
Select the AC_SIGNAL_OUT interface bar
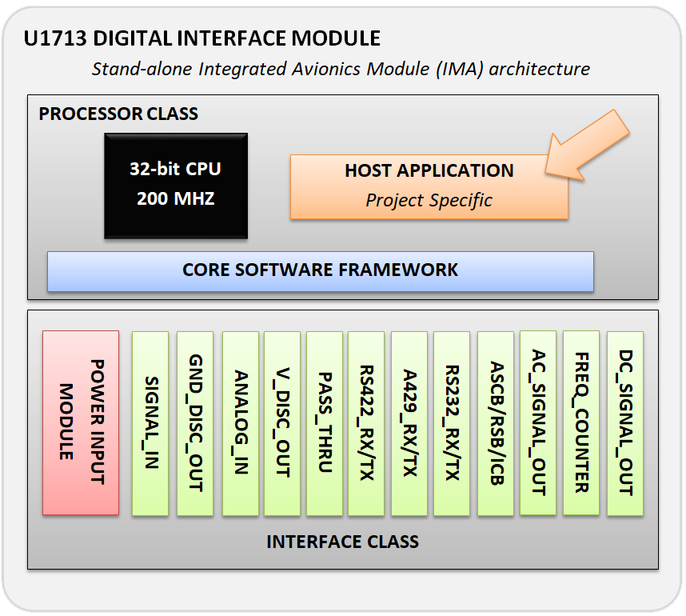[x=538, y=423]
